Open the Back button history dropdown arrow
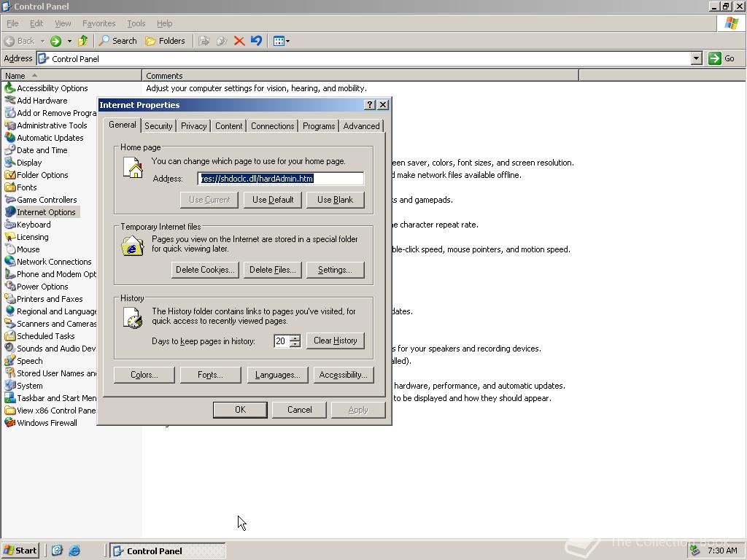The image size is (747, 560). coord(42,41)
